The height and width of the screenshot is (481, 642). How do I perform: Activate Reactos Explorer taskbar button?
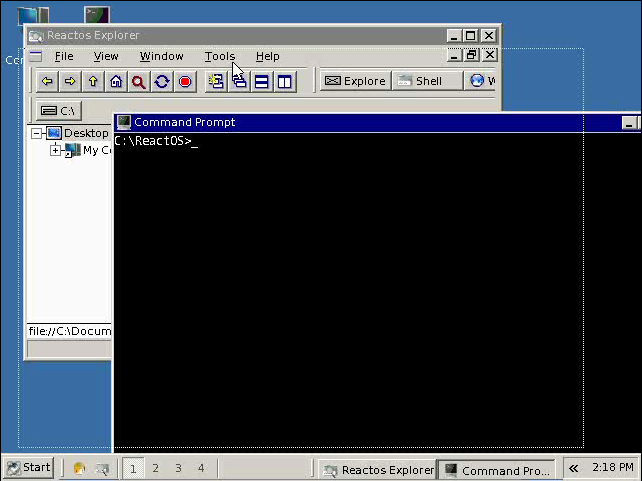click(378, 470)
